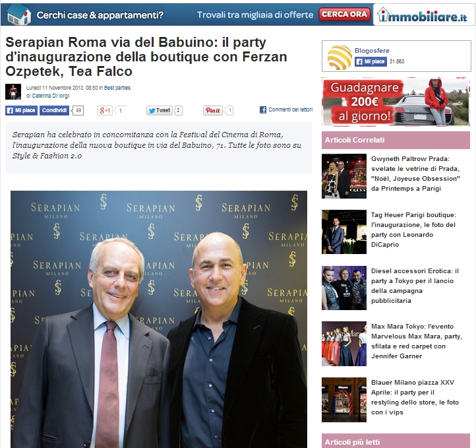Image resolution: width=476 pixels, height=448 pixels.
Task: Click the Max Mara Tokyo thumbnail
Action: click(x=344, y=344)
